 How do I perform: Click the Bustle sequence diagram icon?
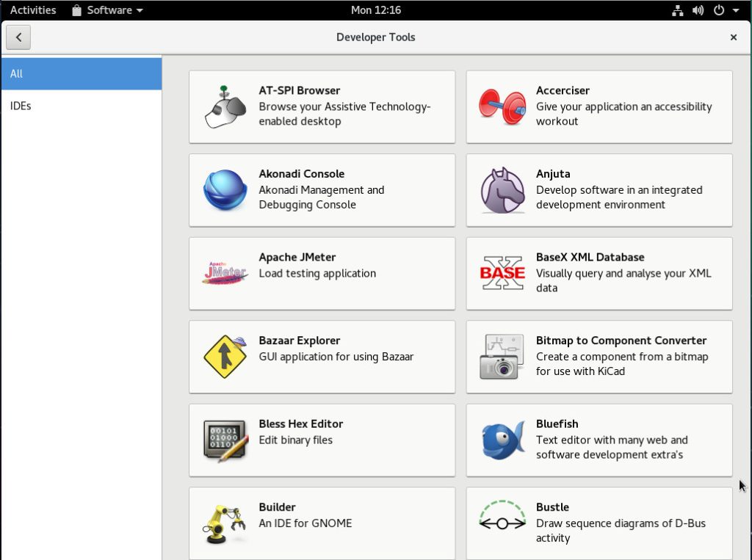(x=502, y=518)
